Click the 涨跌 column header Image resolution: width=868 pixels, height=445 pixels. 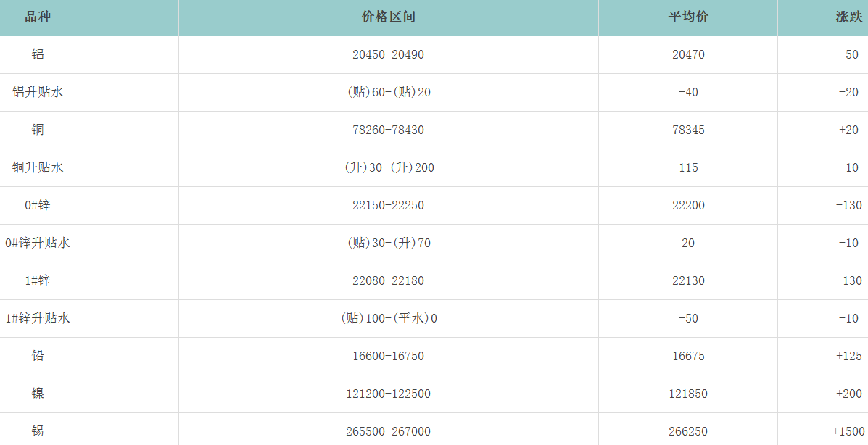(848, 17)
